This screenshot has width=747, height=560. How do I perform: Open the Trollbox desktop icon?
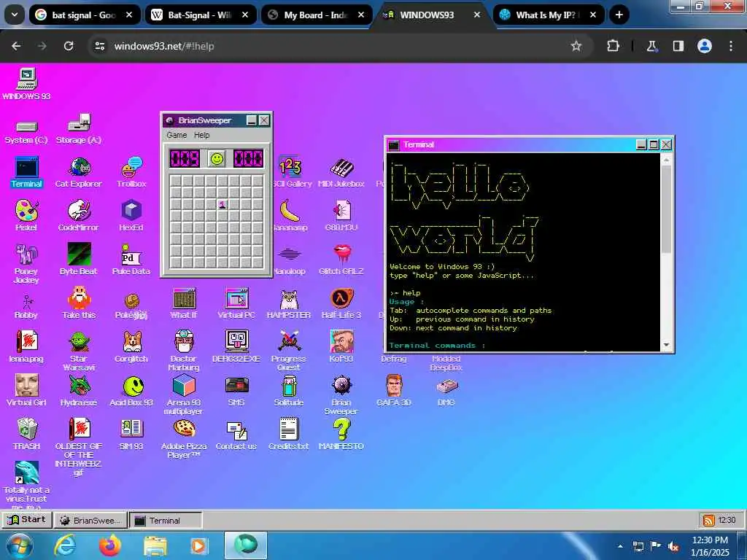[131, 172]
